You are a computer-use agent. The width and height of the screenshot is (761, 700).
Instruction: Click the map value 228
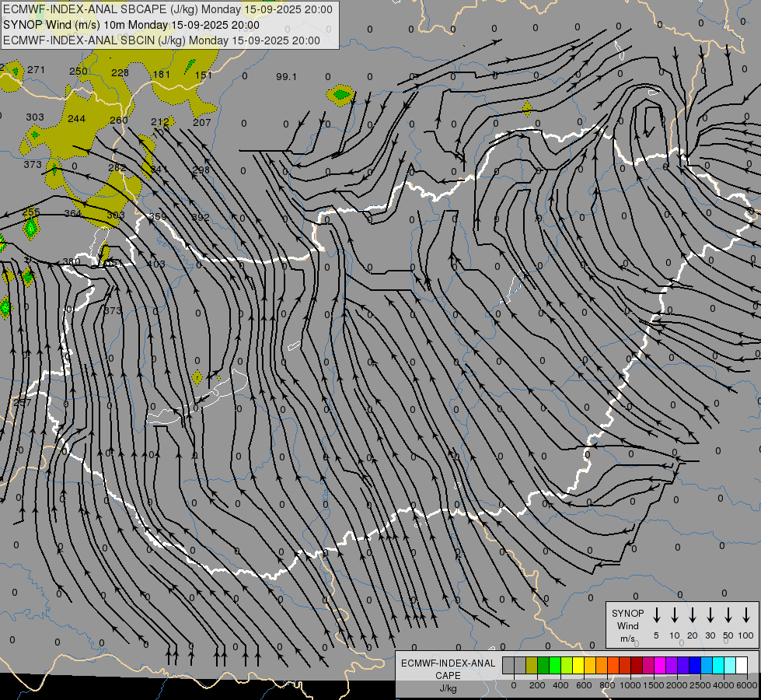tap(120, 72)
